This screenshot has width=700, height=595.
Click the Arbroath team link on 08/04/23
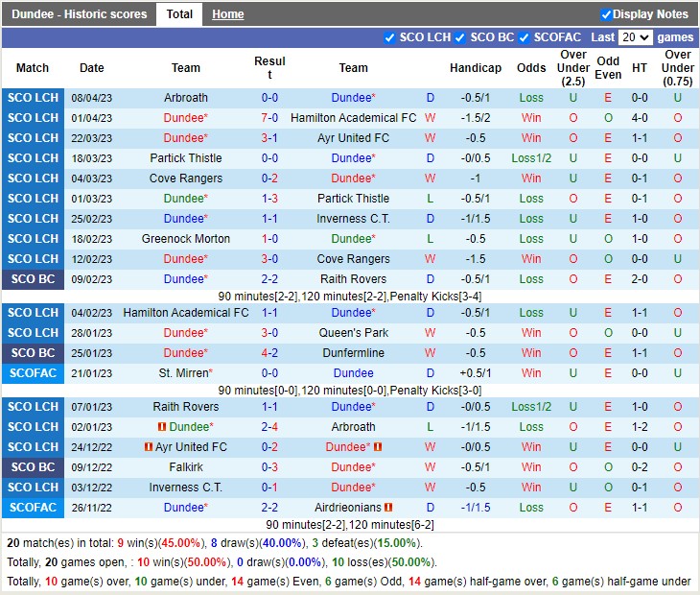[x=186, y=98]
